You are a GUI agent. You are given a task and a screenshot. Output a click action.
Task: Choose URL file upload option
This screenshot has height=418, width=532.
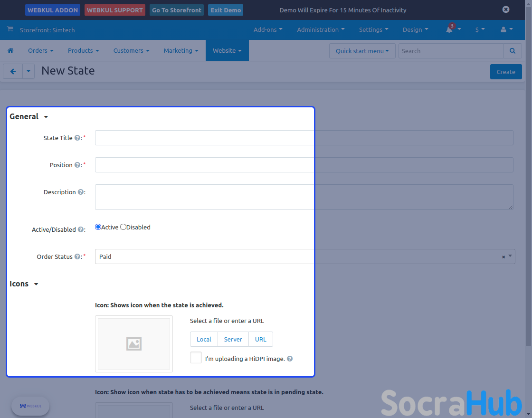(x=261, y=339)
